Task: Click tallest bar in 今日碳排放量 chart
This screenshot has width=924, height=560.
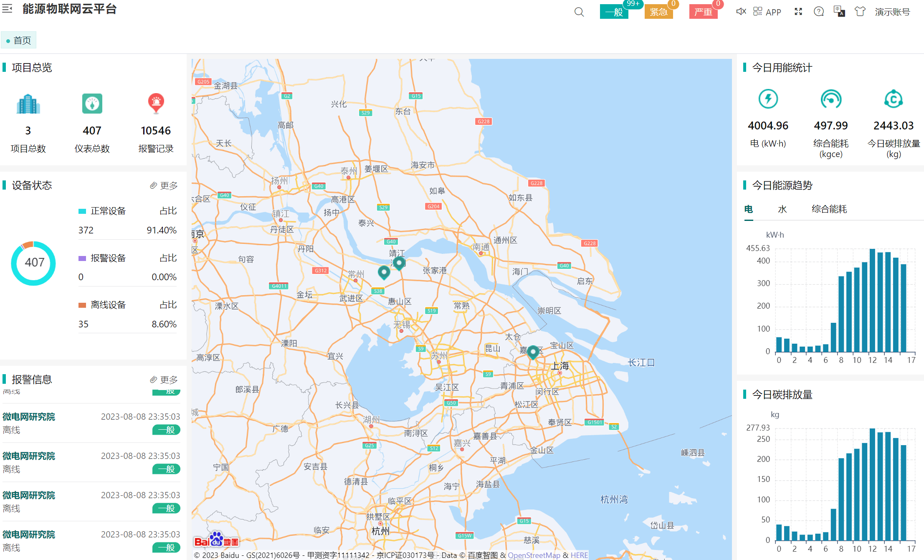Action: pyautogui.click(x=872, y=484)
